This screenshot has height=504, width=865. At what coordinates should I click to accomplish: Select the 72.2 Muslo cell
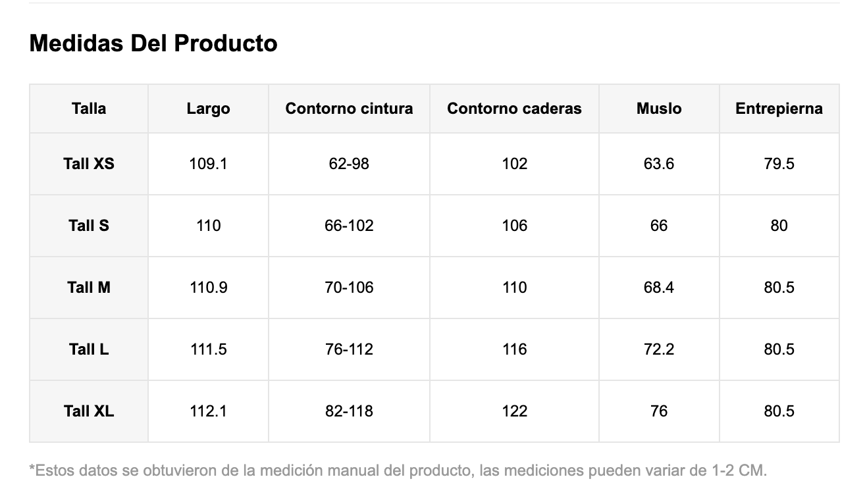point(659,349)
